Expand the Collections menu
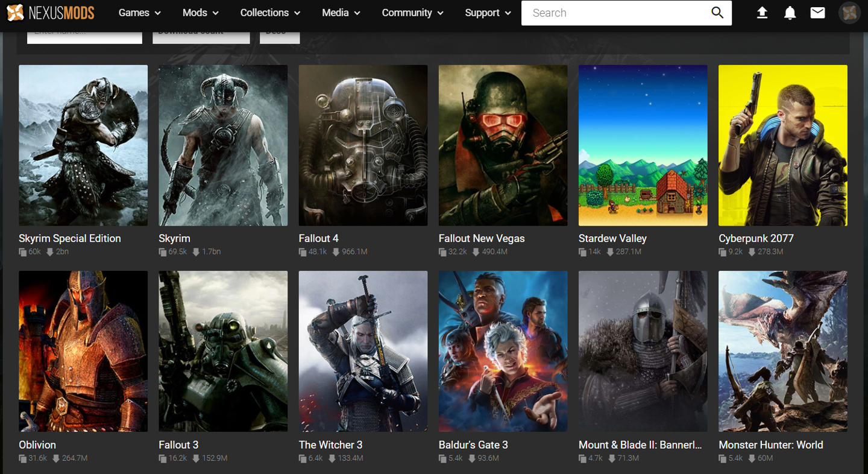Screen dimensions: 868x474 click(x=270, y=13)
